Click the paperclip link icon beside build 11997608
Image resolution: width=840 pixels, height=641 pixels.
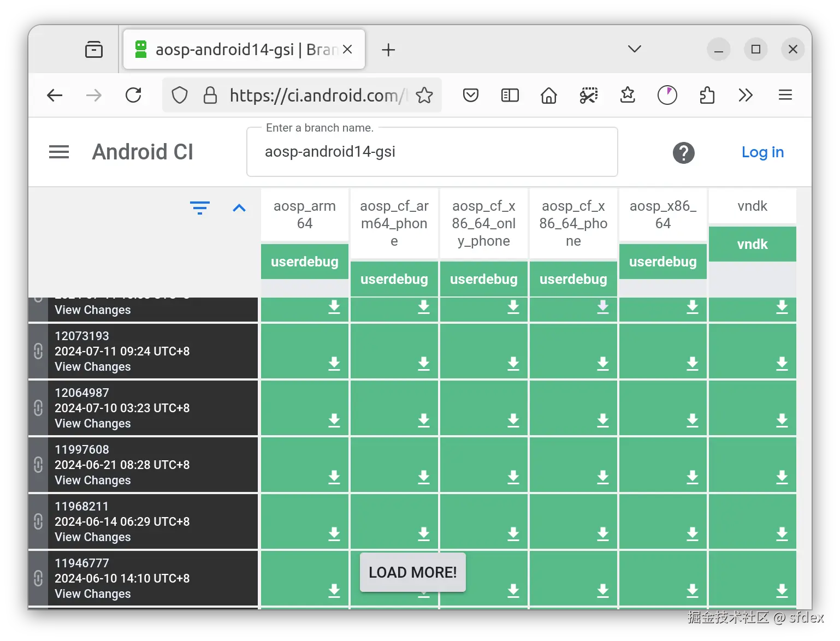tap(37, 465)
